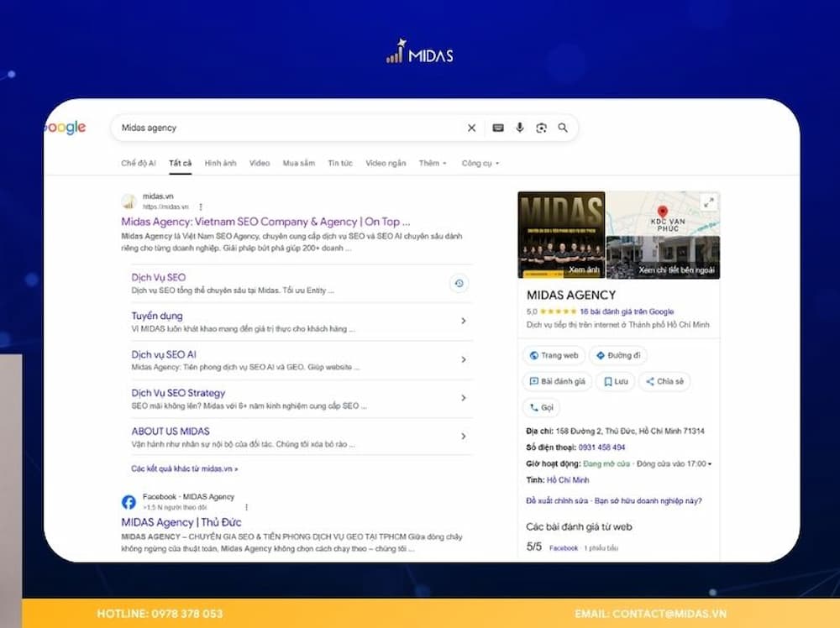Screen dimensions: 840x628
Task: Clear the search box with X icon
Action: click(x=471, y=128)
